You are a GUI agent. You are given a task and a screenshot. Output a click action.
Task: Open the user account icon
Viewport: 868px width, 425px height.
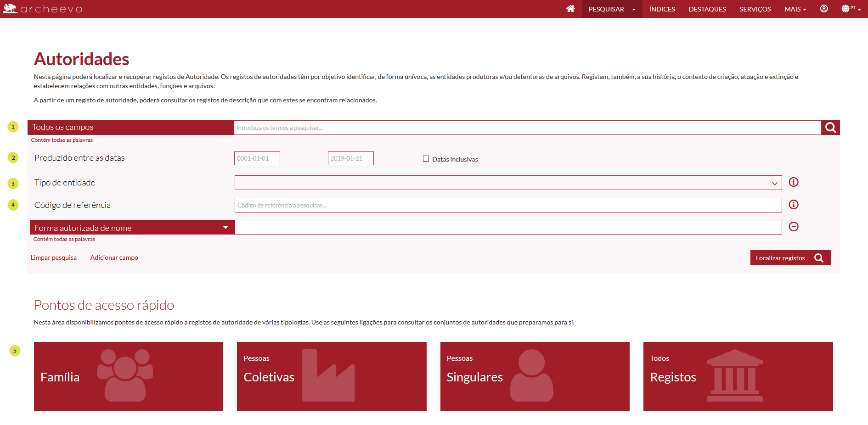(824, 9)
